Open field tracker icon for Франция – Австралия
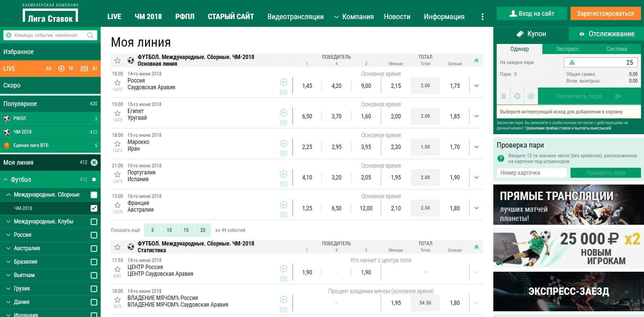The height and width of the screenshot is (317, 644). click(x=284, y=215)
